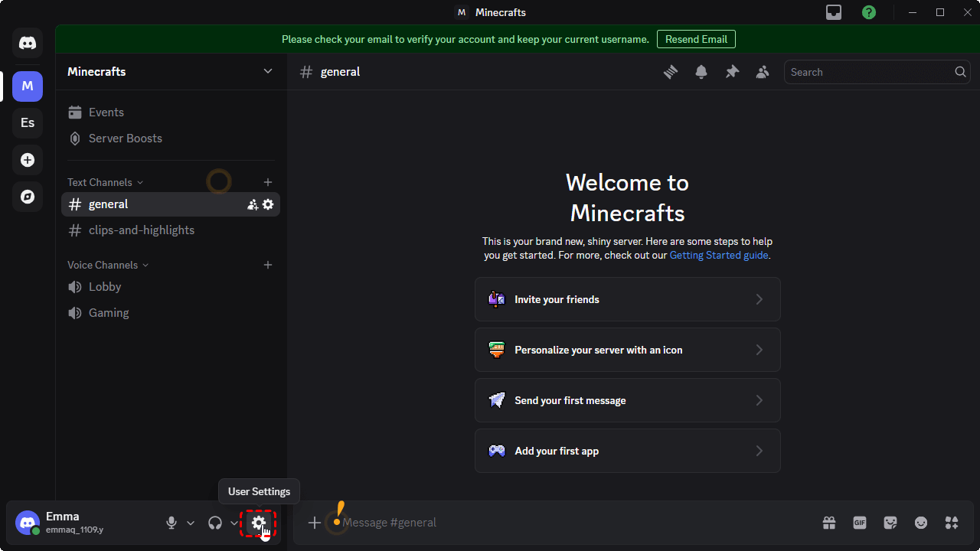Send a gift icon in message bar
Viewport: 980px width, 551px height.
click(x=829, y=523)
